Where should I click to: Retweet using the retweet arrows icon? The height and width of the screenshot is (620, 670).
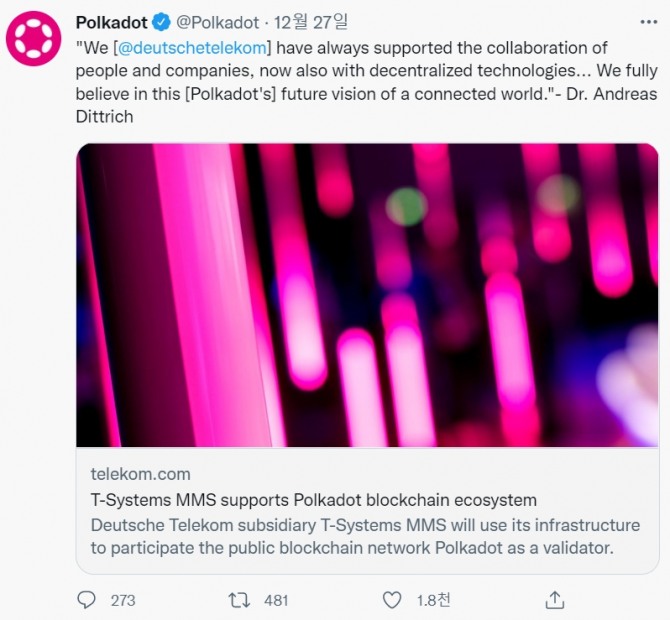[x=239, y=600]
